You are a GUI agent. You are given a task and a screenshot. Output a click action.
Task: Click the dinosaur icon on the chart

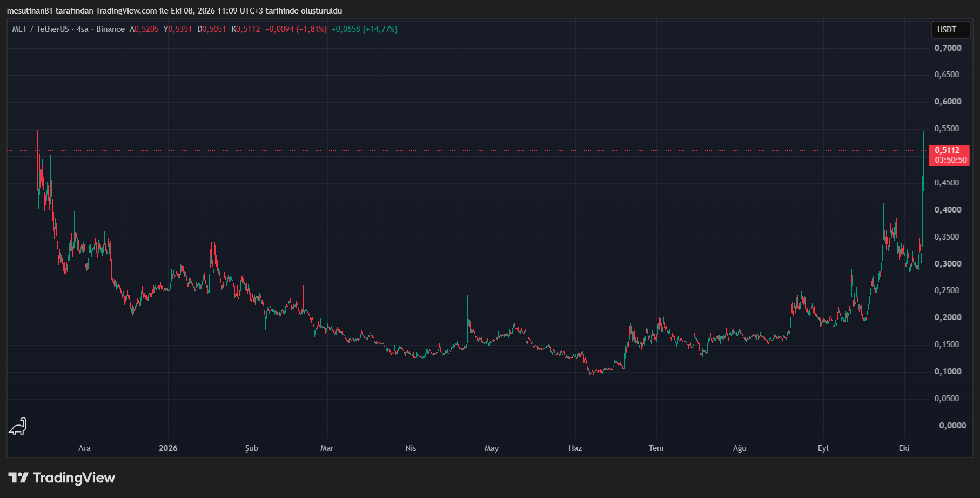(18, 426)
